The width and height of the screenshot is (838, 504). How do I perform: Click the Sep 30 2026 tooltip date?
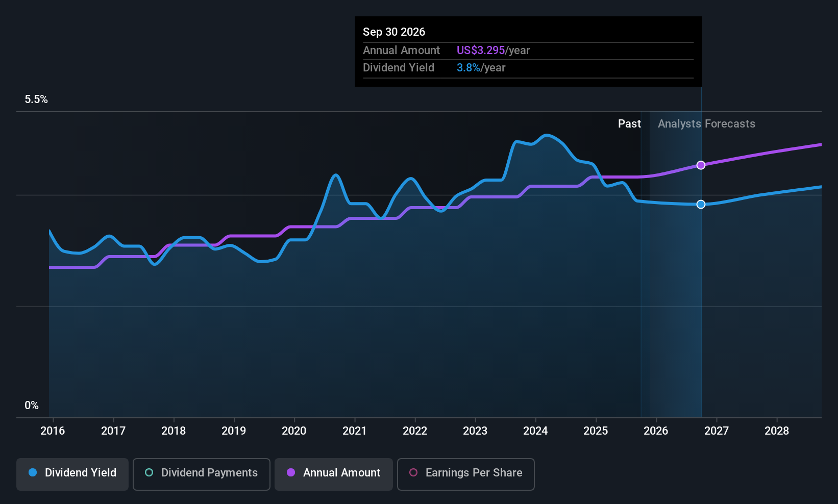pos(394,32)
